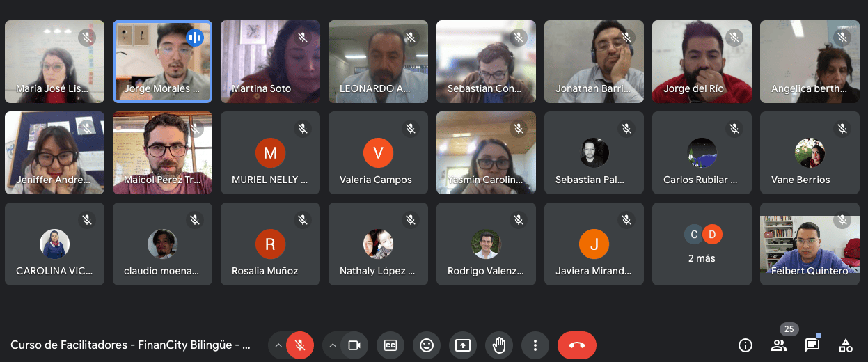Click the 25 participant count badge
This screenshot has height=362, width=868.
click(x=789, y=329)
